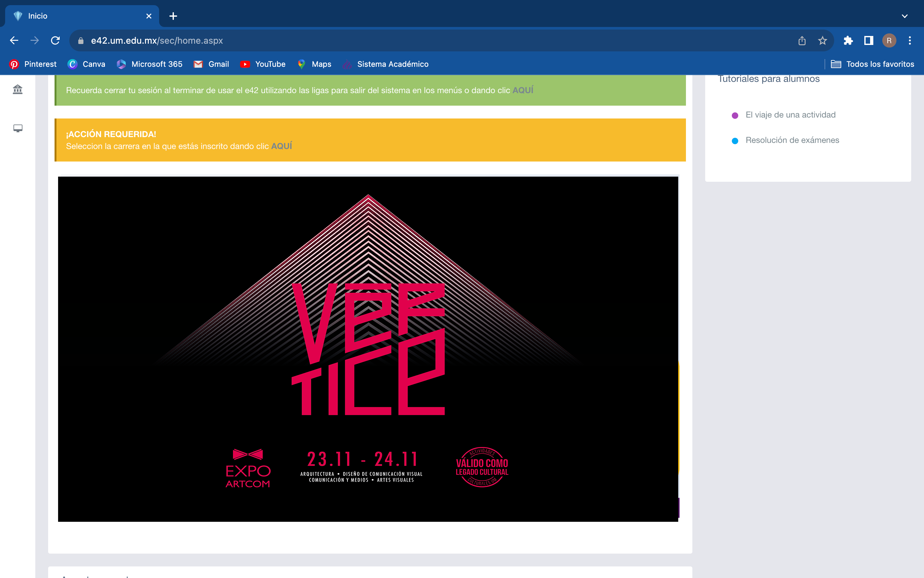The height and width of the screenshot is (578, 924).
Task: Click AQUÍ link in green session reminder
Action: click(523, 90)
